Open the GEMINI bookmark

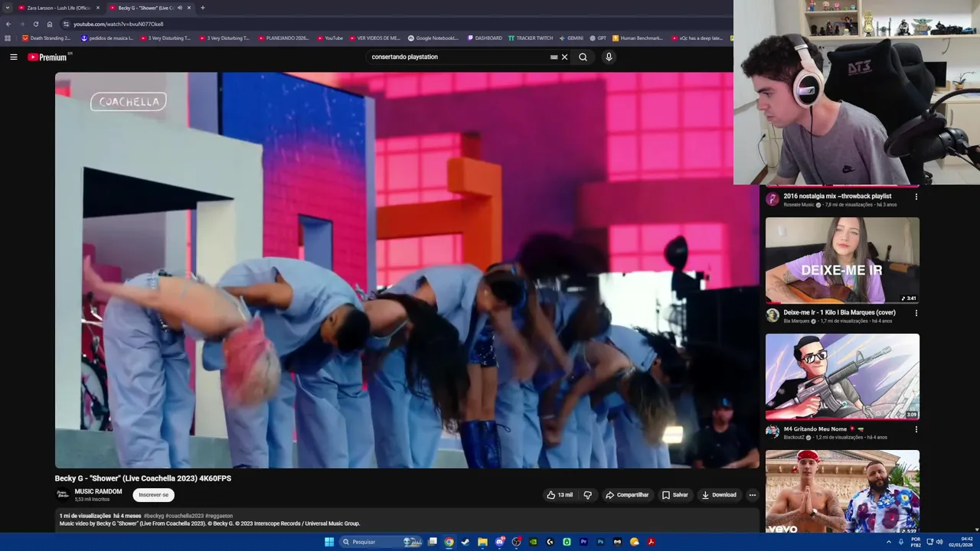coord(571,37)
